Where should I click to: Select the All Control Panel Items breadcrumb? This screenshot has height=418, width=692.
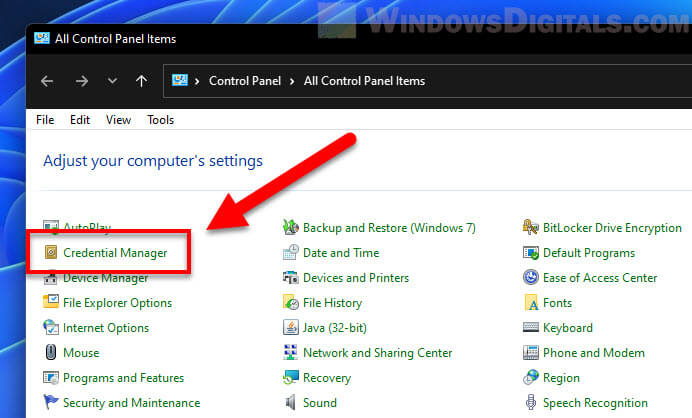coord(364,81)
